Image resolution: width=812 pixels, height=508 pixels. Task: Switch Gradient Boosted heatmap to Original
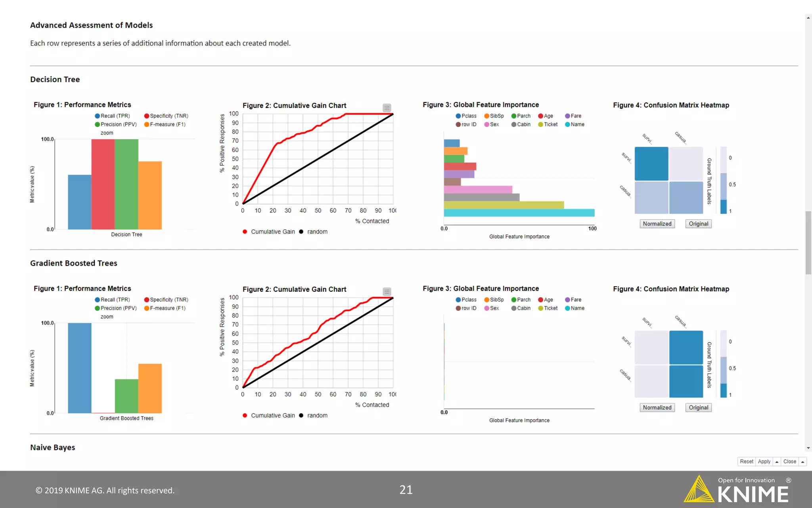click(x=698, y=408)
